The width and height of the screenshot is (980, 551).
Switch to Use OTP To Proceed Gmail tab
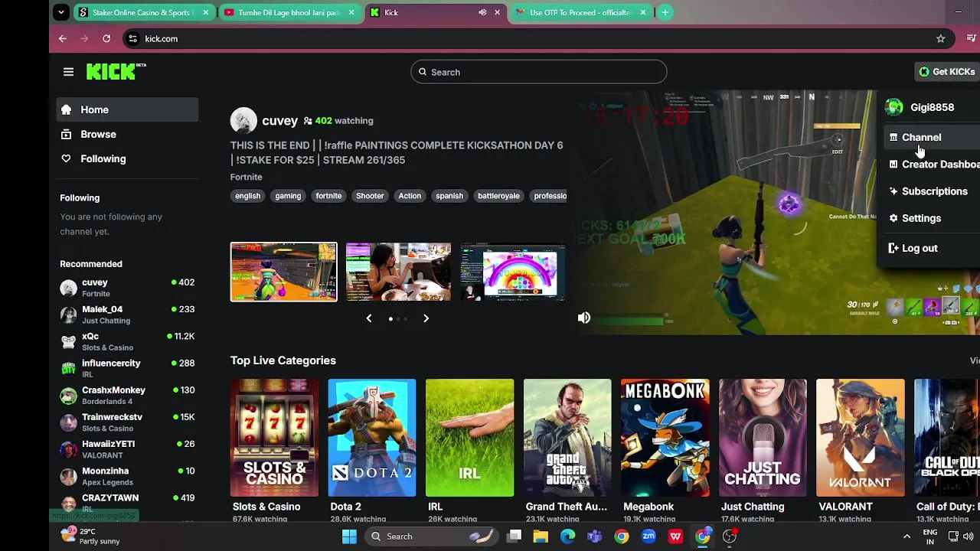coord(580,12)
